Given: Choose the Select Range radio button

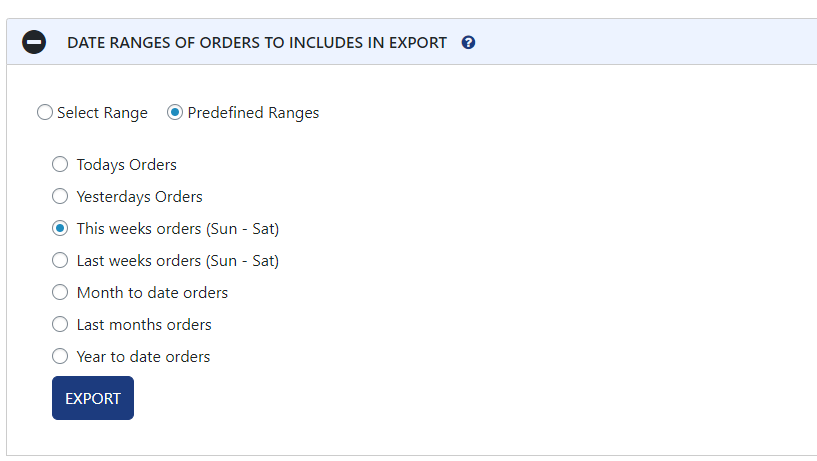Looking at the screenshot, I should tap(45, 113).
